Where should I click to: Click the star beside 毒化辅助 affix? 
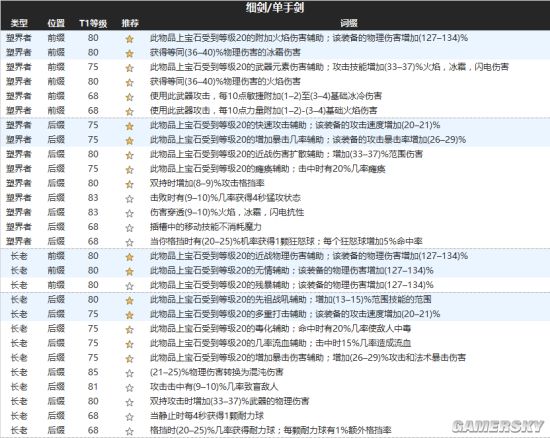tap(129, 330)
